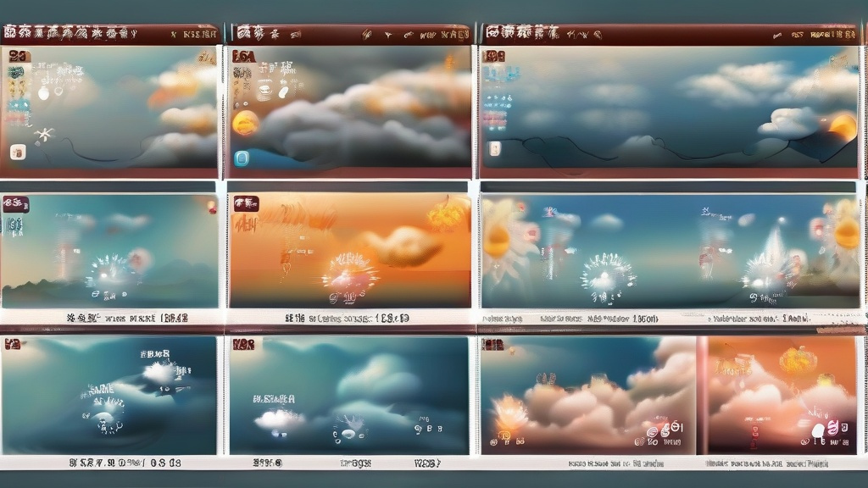Select the blue square icon in the top-middle panel

241,158
